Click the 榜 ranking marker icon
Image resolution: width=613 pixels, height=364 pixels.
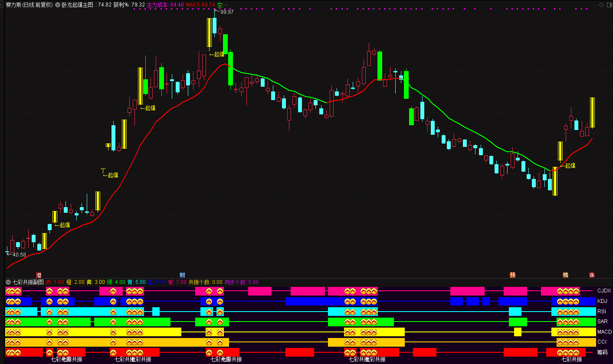(x=566, y=275)
